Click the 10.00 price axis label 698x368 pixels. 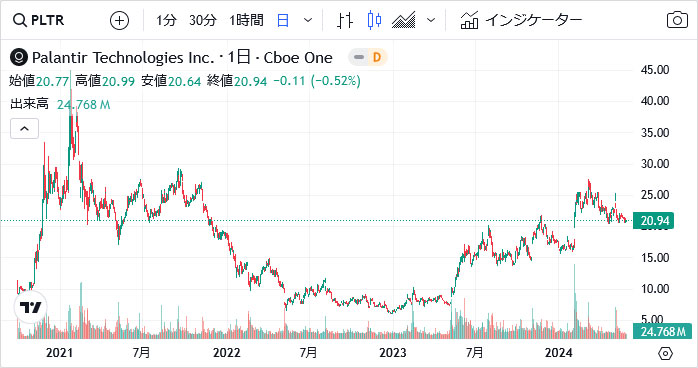[x=655, y=289]
